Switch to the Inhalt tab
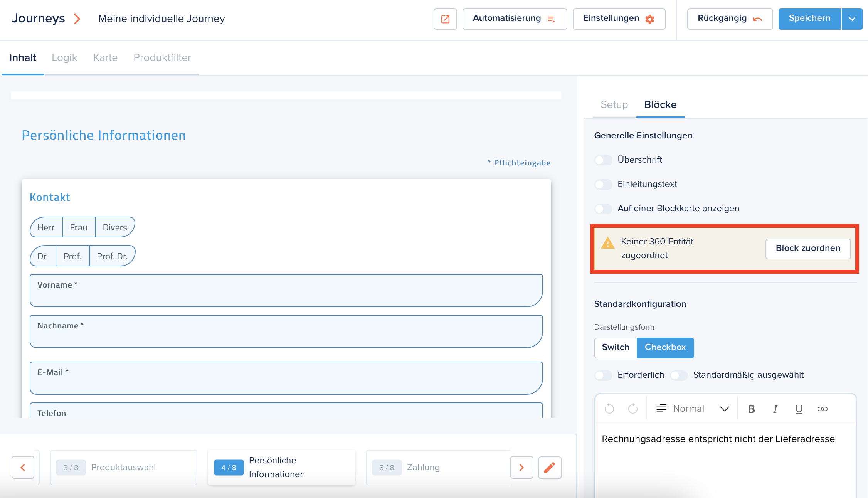The image size is (868, 498). (x=23, y=58)
